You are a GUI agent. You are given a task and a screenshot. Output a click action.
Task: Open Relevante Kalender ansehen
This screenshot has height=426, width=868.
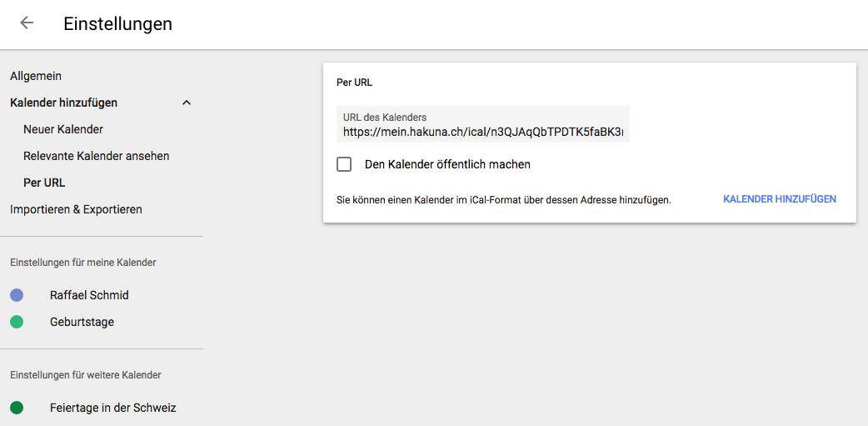(97, 156)
